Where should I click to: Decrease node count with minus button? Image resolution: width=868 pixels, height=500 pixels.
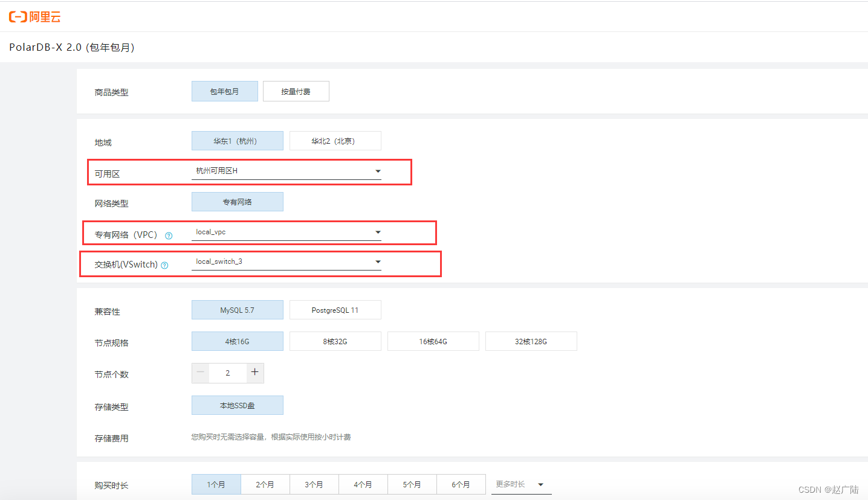(x=201, y=373)
